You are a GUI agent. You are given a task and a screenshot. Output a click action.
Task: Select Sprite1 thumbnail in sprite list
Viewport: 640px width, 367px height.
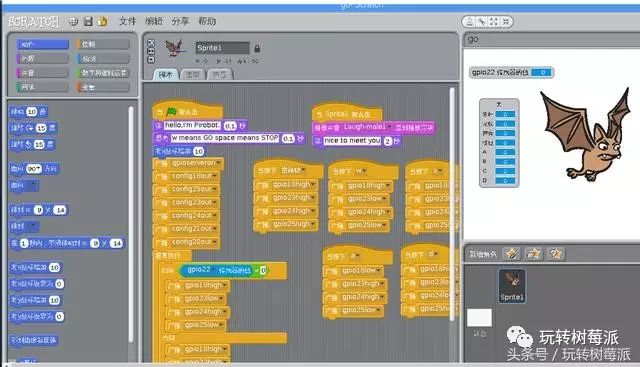512,286
